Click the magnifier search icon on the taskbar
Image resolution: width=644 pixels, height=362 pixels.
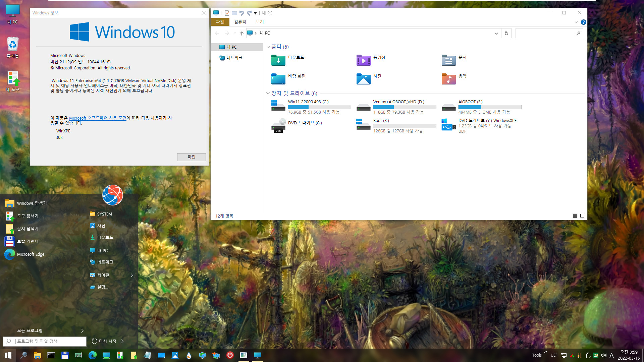[24, 355]
